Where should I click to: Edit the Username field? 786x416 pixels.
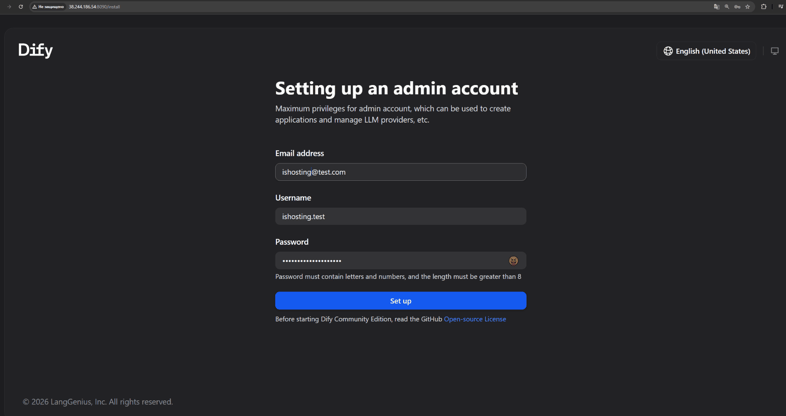[x=401, y=217]
